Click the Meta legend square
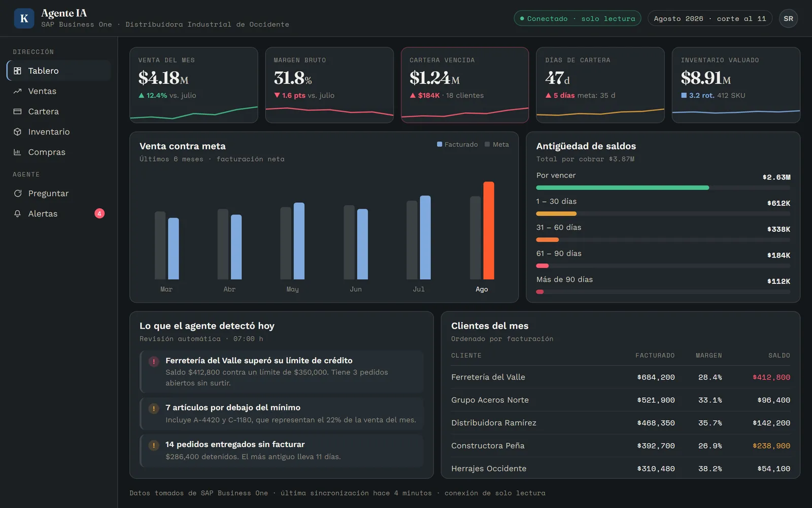 [487, 144]
